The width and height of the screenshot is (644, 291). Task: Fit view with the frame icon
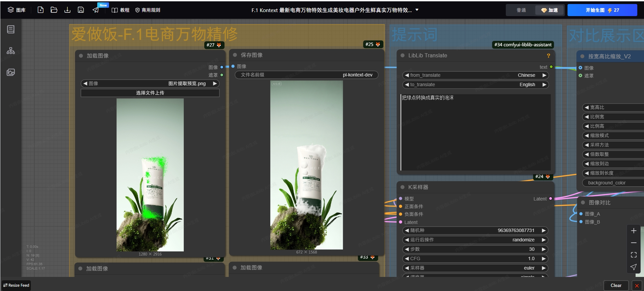(634, 255)
